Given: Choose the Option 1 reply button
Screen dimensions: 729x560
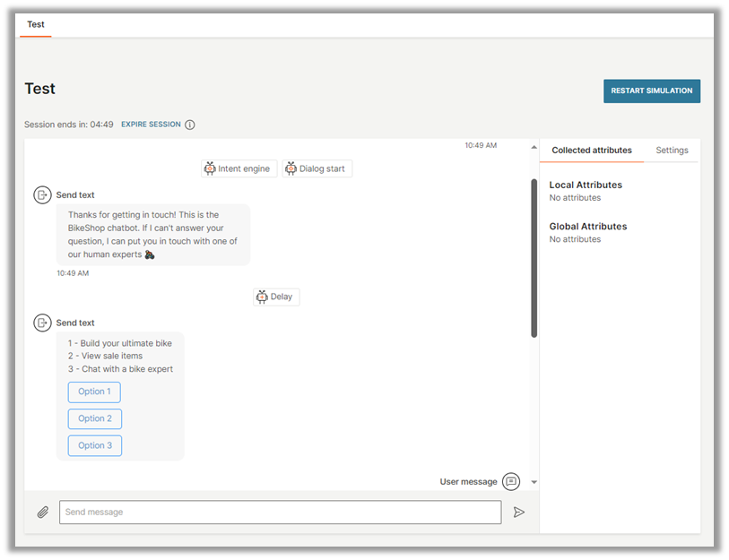Looking at the screenshot, I should (94, 392).
